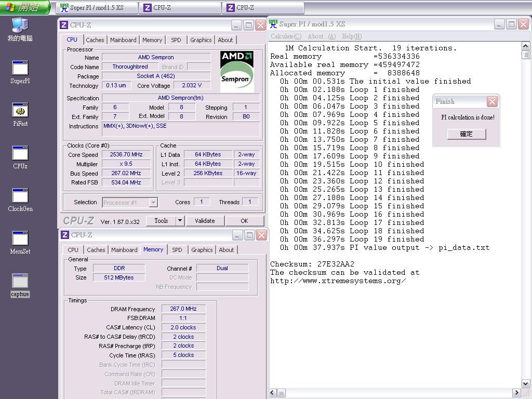Click the Tools button in CPU-Z

tap(161, 221)
